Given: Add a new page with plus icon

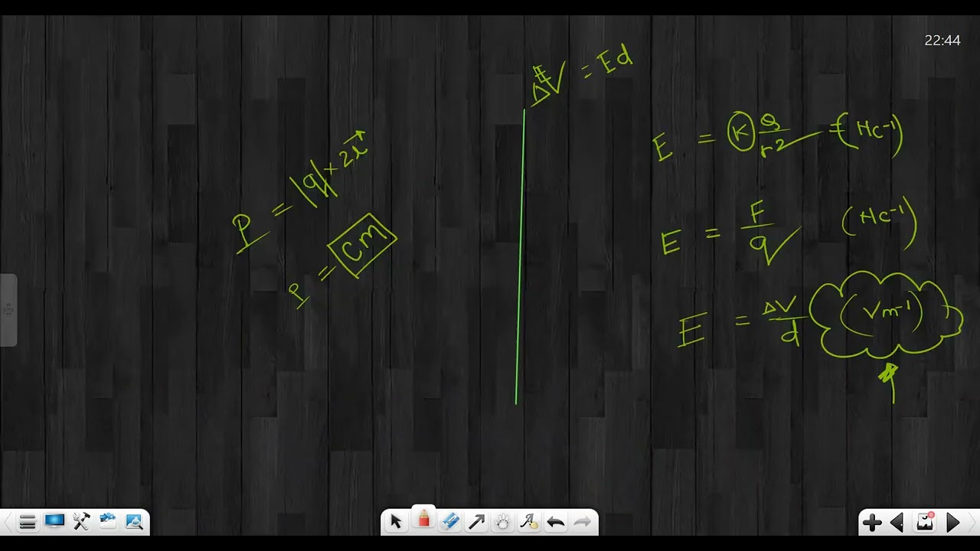Looking at the screenshot, I should pos(872,523).
